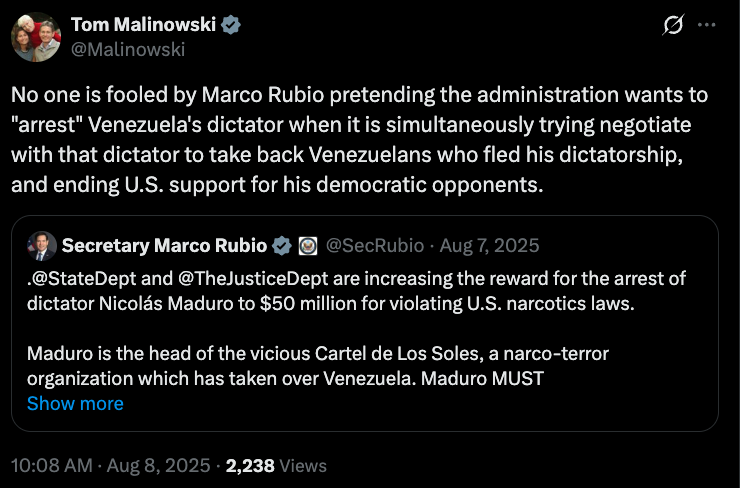Open the Grok explain-post icon
The height and width of the screenshot is (488, 740).
673,26
